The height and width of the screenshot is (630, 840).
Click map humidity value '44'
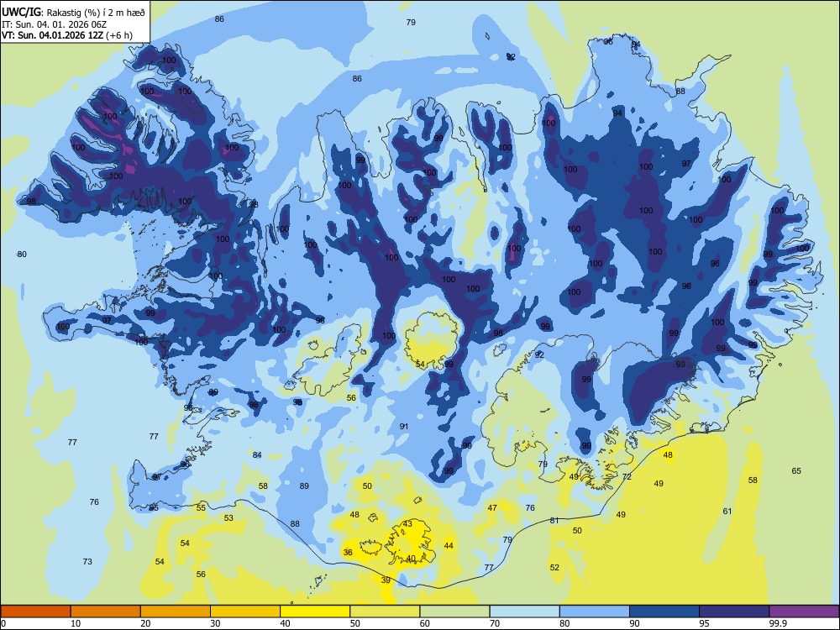tap(449, 545)
